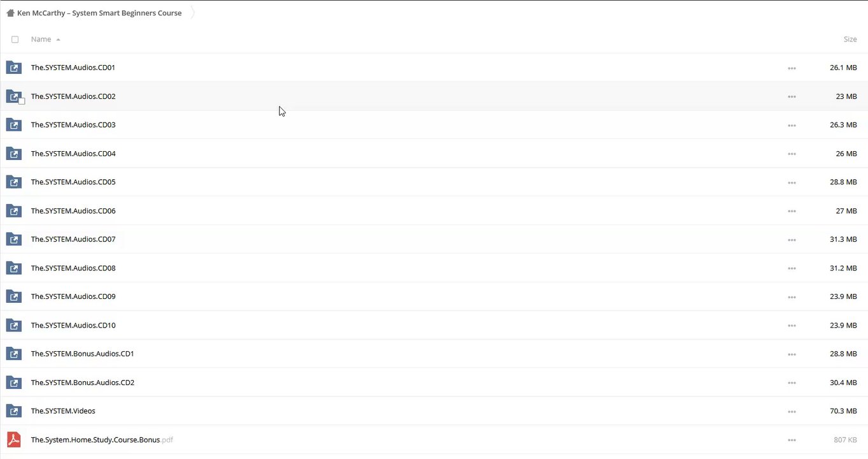Viewport: 868px width, 459px height.
Task: Open The.SYSTEM.Audios.CD04 folder
Action: pos(73,154)
